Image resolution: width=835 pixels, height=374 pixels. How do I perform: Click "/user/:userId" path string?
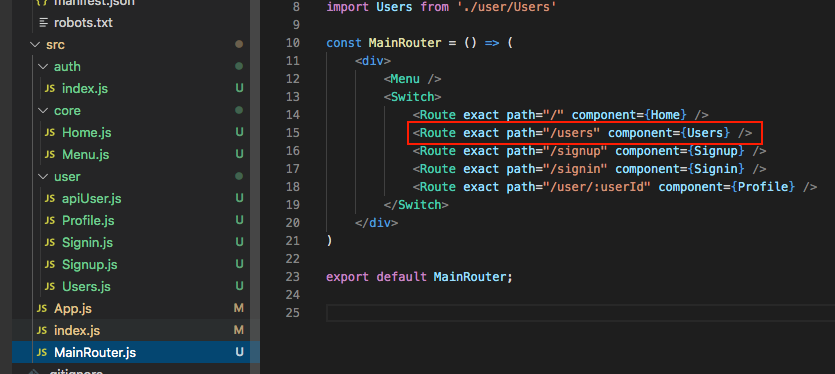597,187
